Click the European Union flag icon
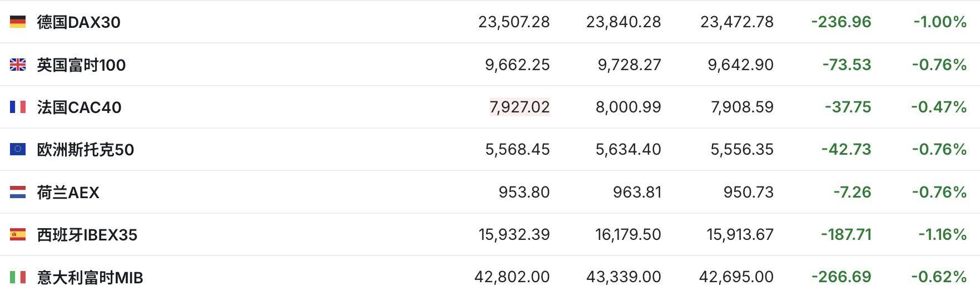This screenshot has width=980, height=295. point(18,149)
